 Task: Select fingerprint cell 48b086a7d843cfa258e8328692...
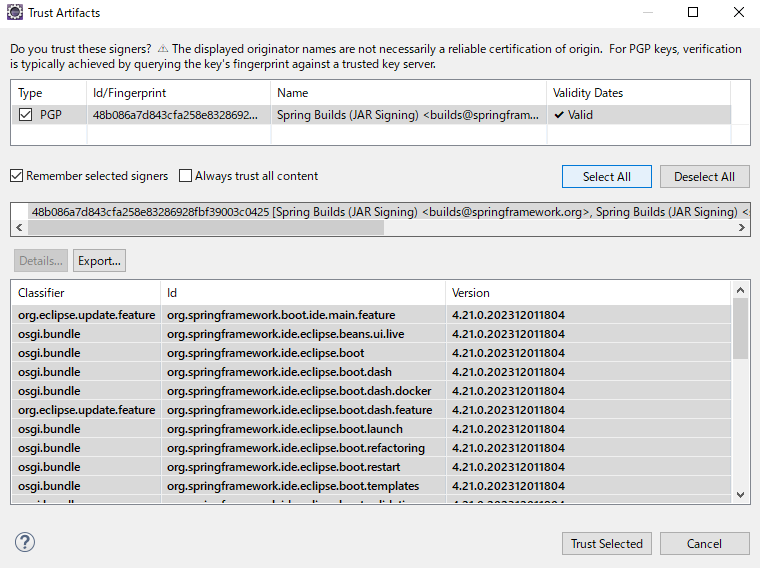tap(179, 115)
